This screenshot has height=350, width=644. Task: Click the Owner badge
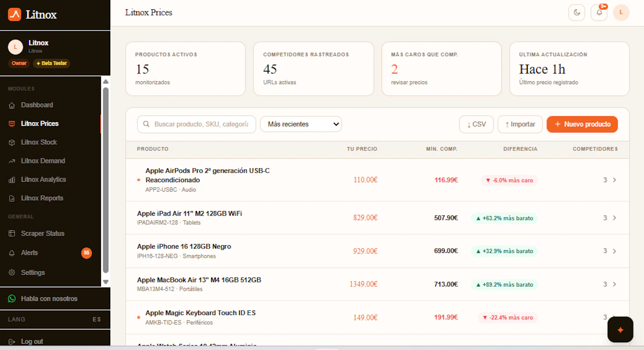click(x=19, y=63)
